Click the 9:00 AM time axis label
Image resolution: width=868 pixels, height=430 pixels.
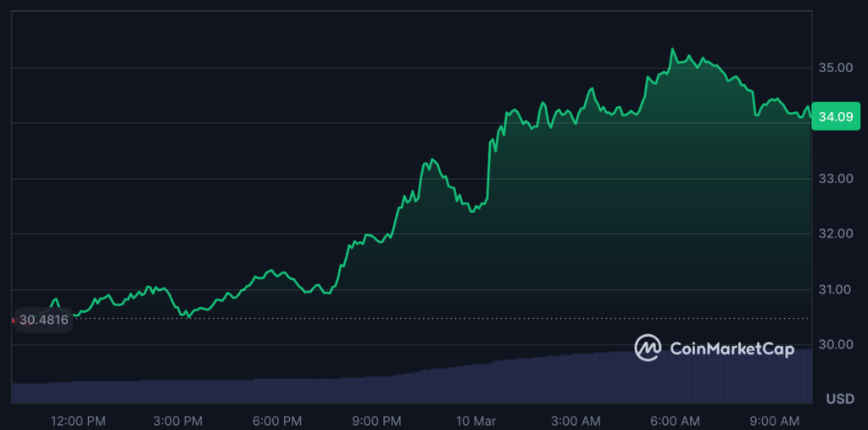776,420
